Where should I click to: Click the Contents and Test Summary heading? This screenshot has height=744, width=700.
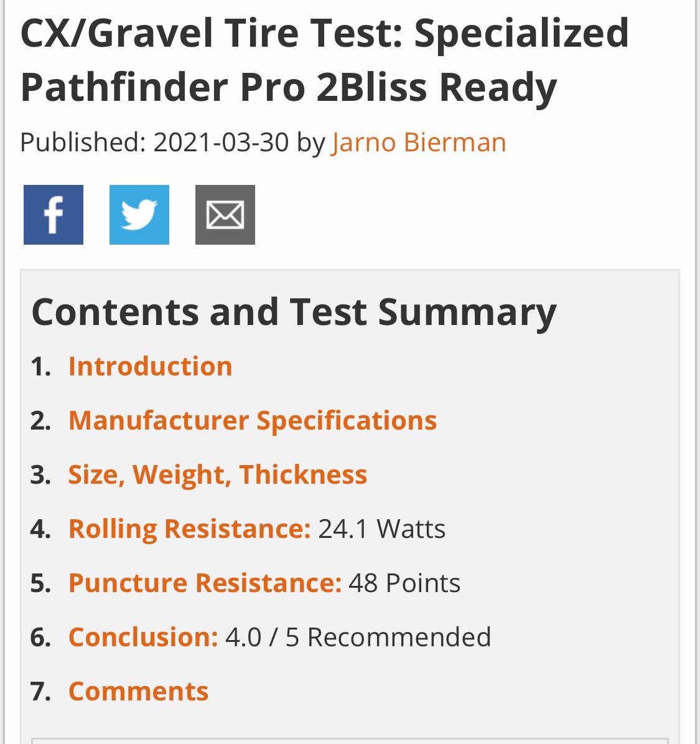[294, 311]
